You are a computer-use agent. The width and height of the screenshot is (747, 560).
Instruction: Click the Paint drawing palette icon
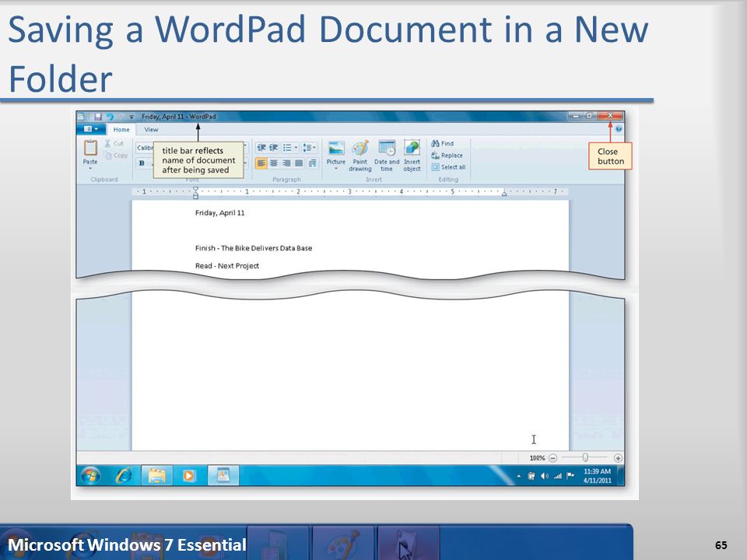point(360,148)
